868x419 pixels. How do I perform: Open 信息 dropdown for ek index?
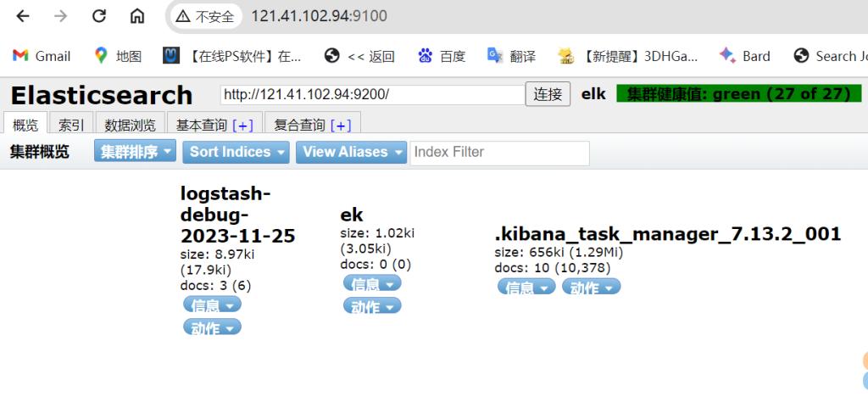[x=372, y=283]
